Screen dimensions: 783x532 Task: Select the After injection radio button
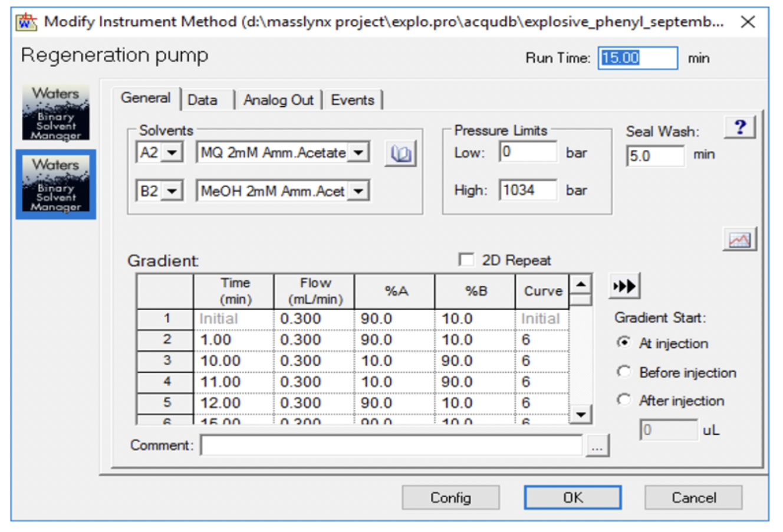click(623, 400)
